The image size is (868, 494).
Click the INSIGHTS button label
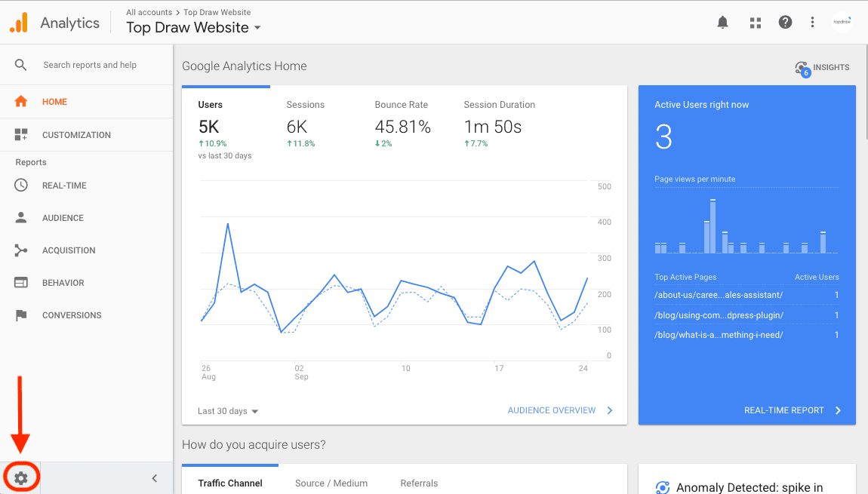[x=831, y=67]
